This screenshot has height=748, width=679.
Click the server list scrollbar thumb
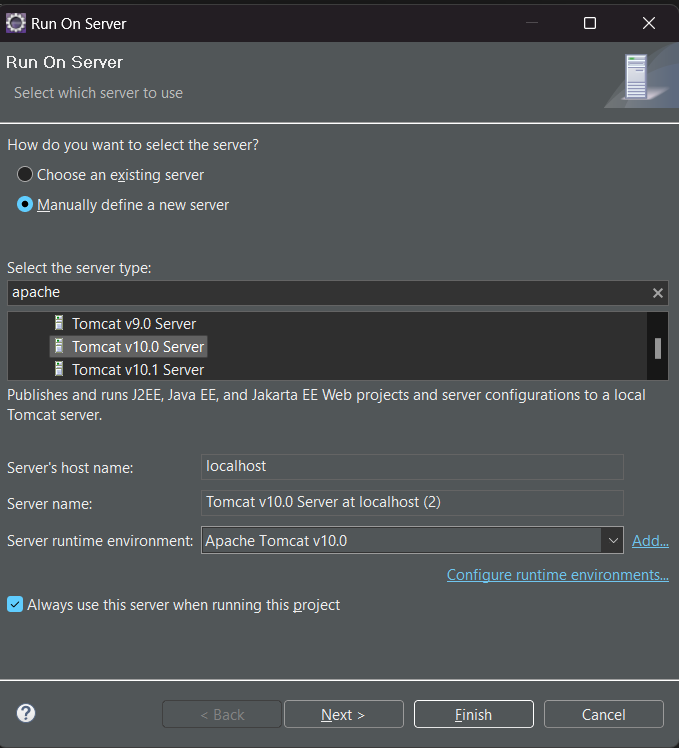658,348
